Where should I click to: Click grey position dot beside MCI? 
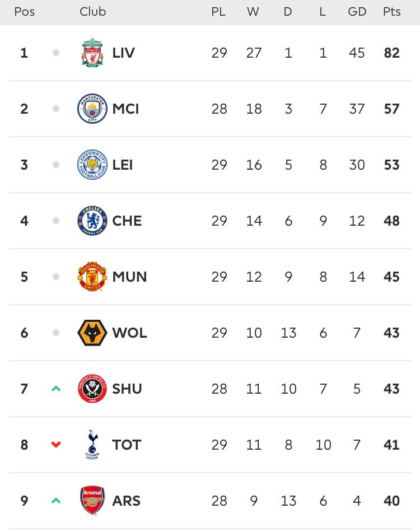click(56, 109)
